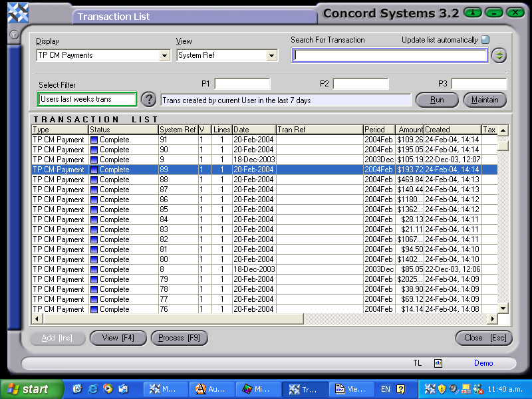Sort by the Amount column header
The image size is (532, 399).
click(x=410, y=129)
